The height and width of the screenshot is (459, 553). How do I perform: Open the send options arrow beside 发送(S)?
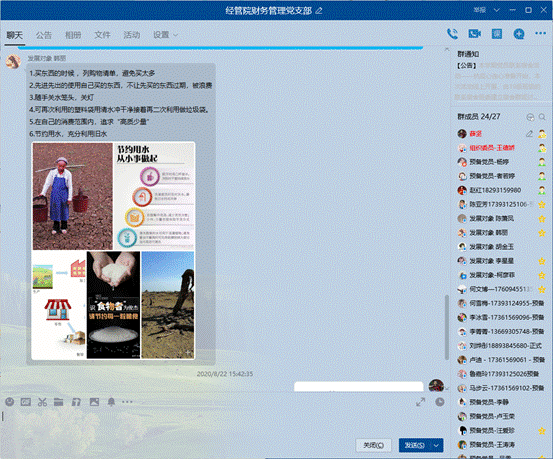[x=436, y=445]
